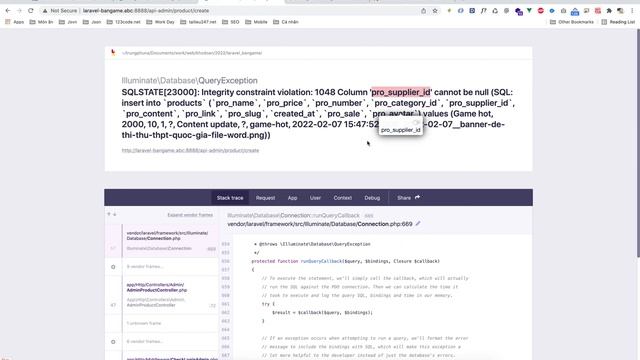Click the runQueryCallback function definition line
640x360 pixels.
345,261
